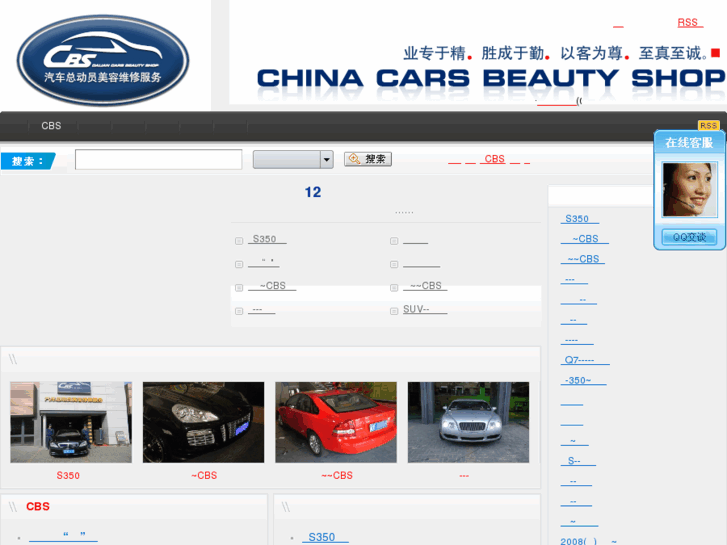Open the ~CBS news list link
Image resolution: width=727 pixels, height=545 pixels.
coord(272,286)
